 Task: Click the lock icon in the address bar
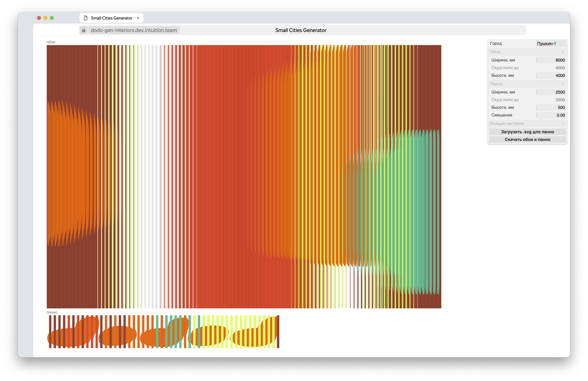click(84, 30)
